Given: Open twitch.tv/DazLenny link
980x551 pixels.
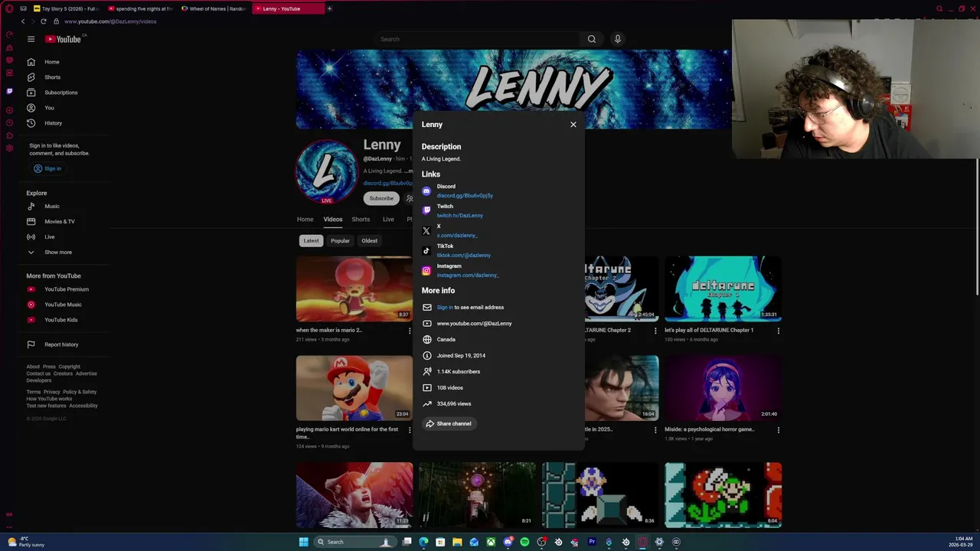Looking at the screenshot, I should 459,216.
